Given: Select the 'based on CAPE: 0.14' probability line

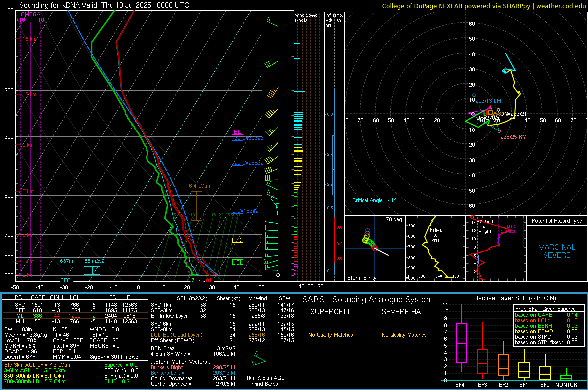Looking at the screenshot, I should [546, 315].
